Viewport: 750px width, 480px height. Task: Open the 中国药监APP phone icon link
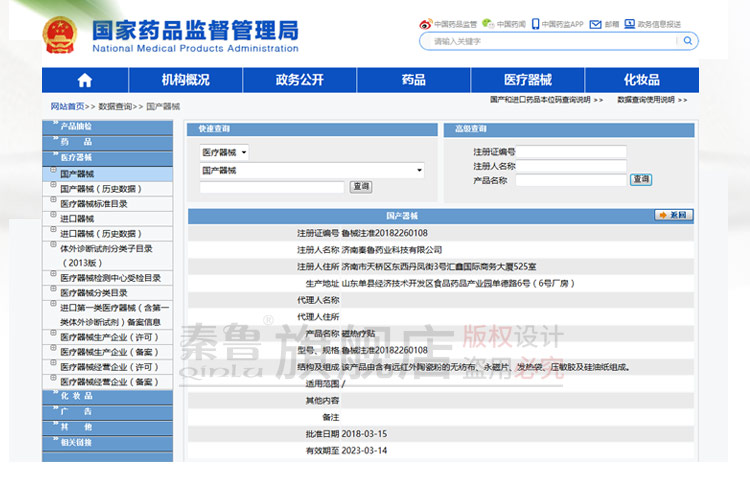coord(535,24)
